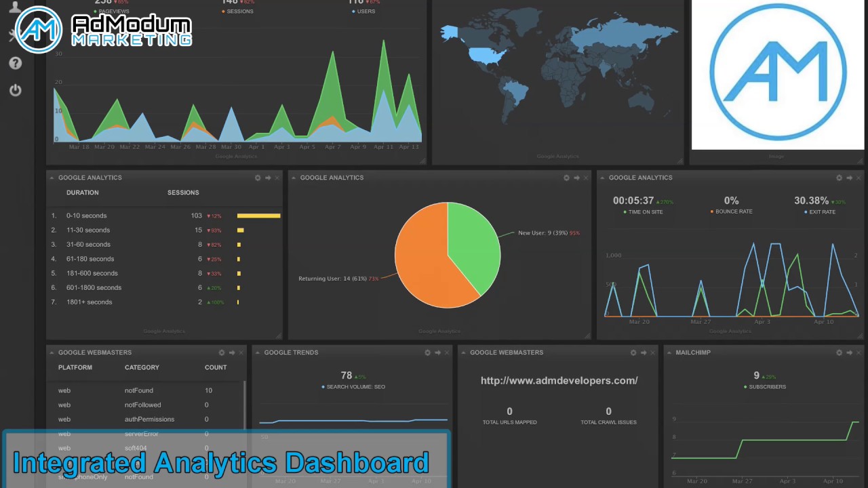Close the Webmasters admdevelopers URL widget

652,352
